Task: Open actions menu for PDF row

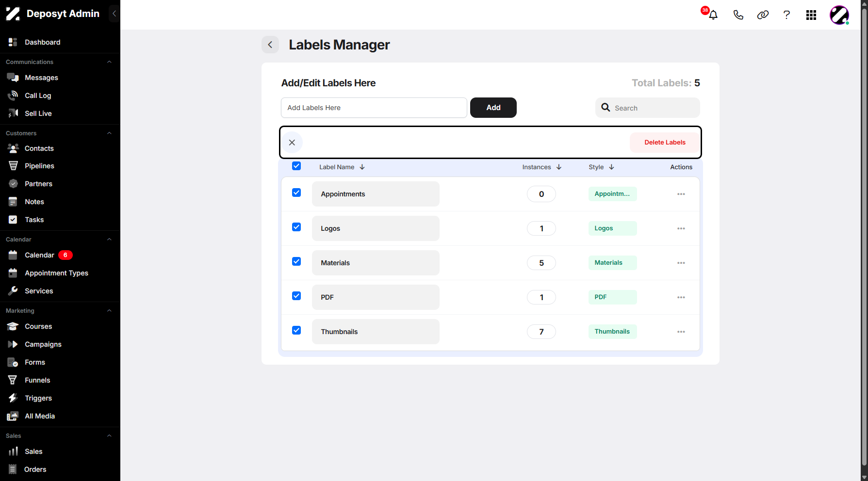Action: (681, 297)
